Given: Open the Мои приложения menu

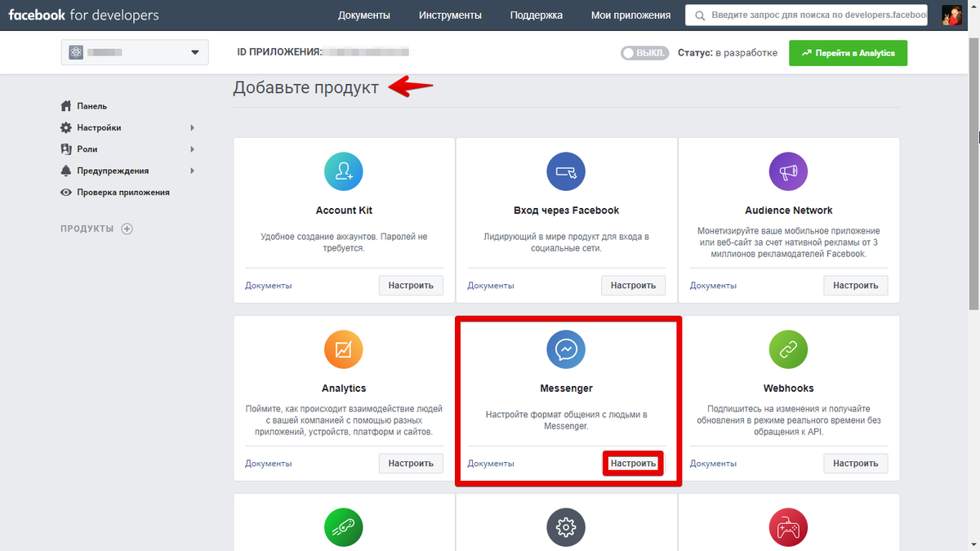Looking at the screenshot, I should pyautogui.click(x=631, y=16).
